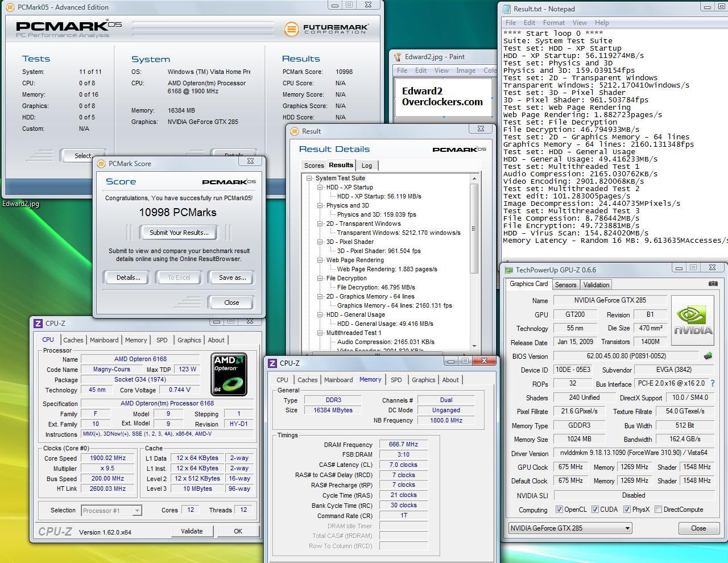This screenshot has width=728, height=563.
Task: Click the PCMark Score dialog title icon
Action: tap(101, 163)
